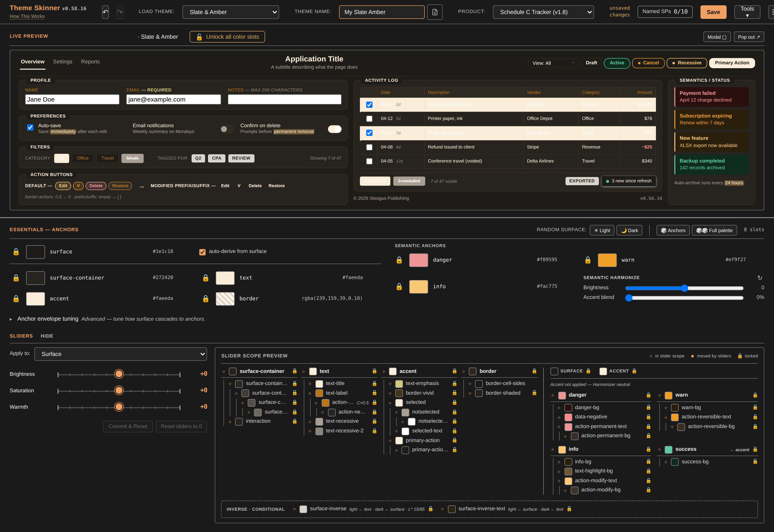This screenshot has height=532, width=774.
Task: Open the Load Theme dropdown
Action: coord(231,12)
